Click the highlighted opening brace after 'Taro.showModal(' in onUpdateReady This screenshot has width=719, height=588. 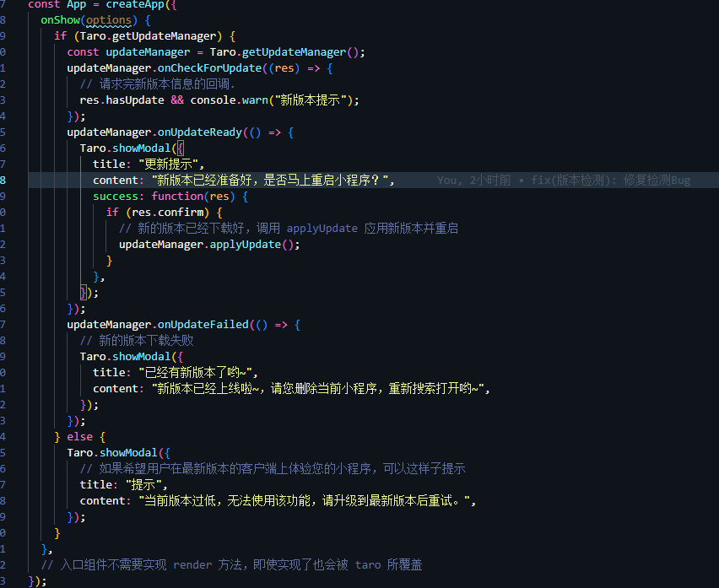pos(181,148)
